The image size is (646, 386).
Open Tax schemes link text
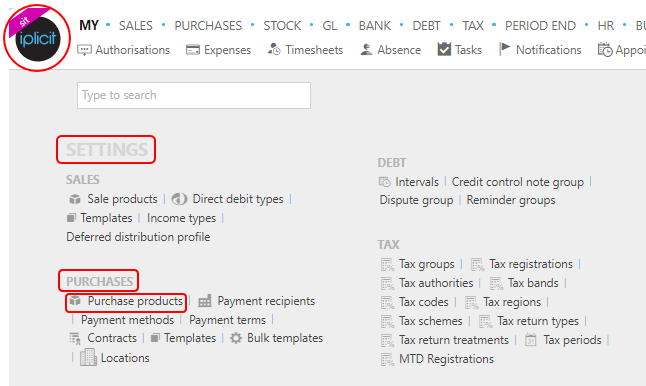pos(431,321)
